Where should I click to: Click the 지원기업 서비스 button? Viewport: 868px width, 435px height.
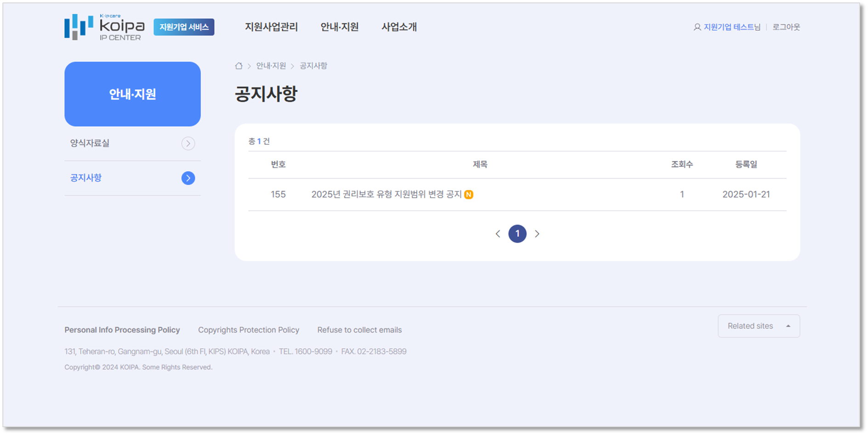pos(184,27)
